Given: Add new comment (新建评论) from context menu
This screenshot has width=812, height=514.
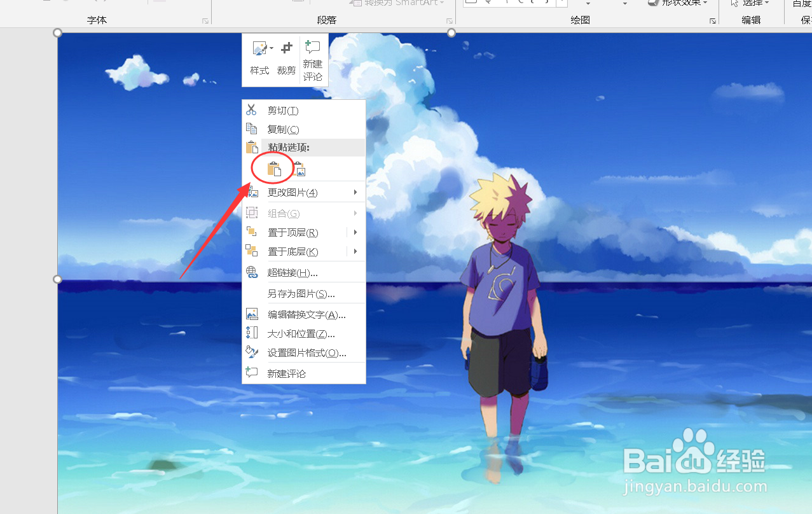Looking at the screenshot, I should (x=303, y=373).
